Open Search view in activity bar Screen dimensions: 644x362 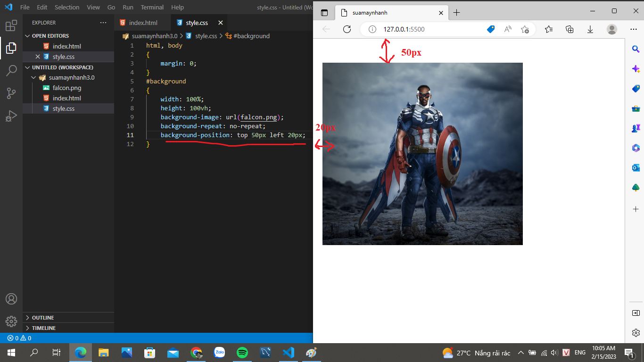coord(11,71)
